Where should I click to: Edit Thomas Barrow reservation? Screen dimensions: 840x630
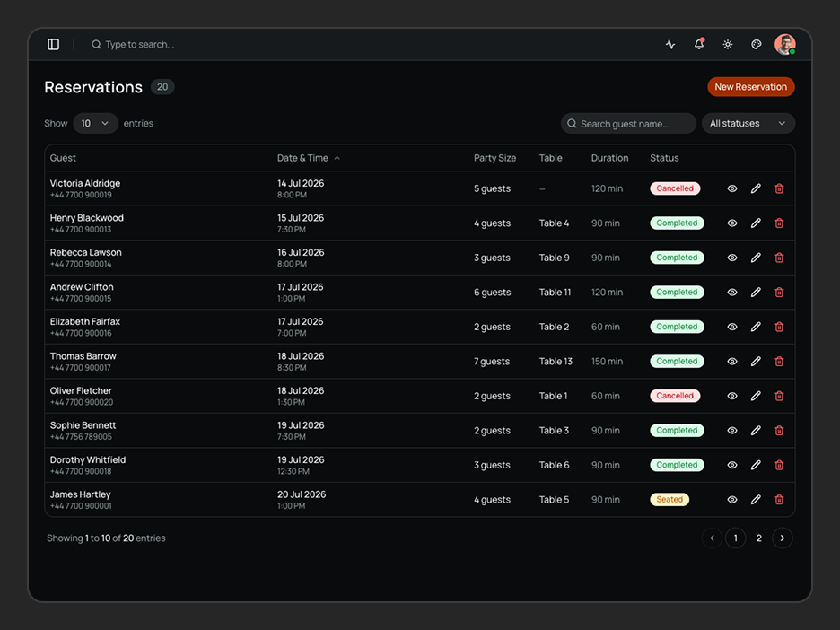tap(756, 361)
